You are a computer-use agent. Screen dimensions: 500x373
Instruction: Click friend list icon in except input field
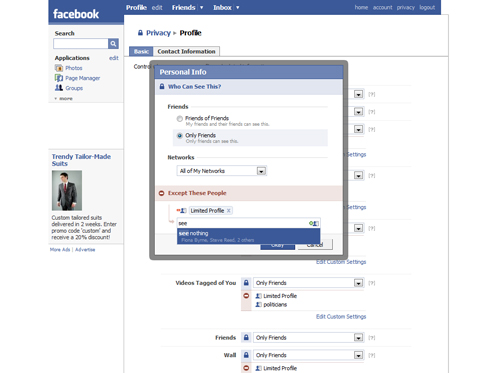[x=314, y=223]
